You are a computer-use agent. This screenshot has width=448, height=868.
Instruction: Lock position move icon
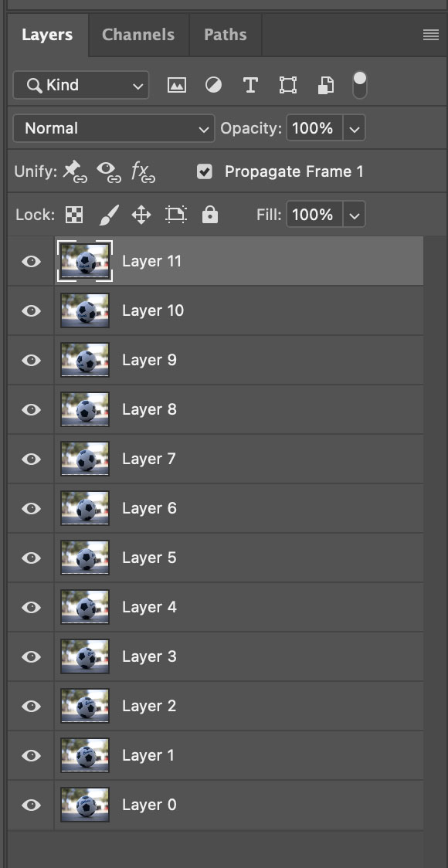[141, 215]
